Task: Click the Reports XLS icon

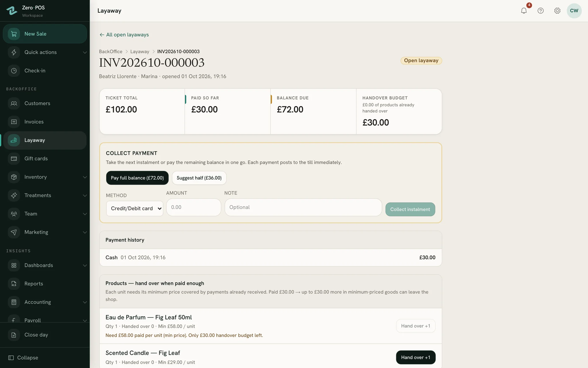Action: [14, 284]
